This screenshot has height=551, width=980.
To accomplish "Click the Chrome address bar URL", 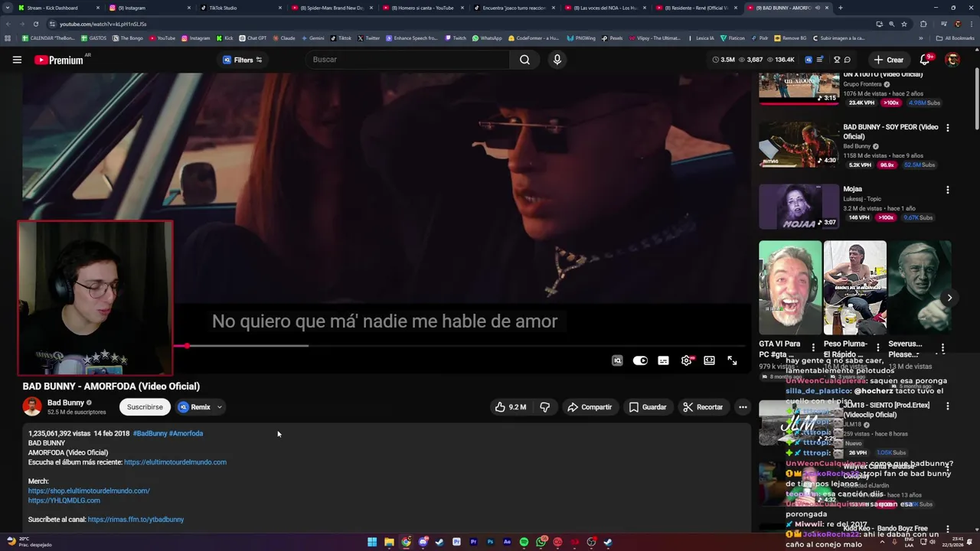I will (x=103, y=24).
